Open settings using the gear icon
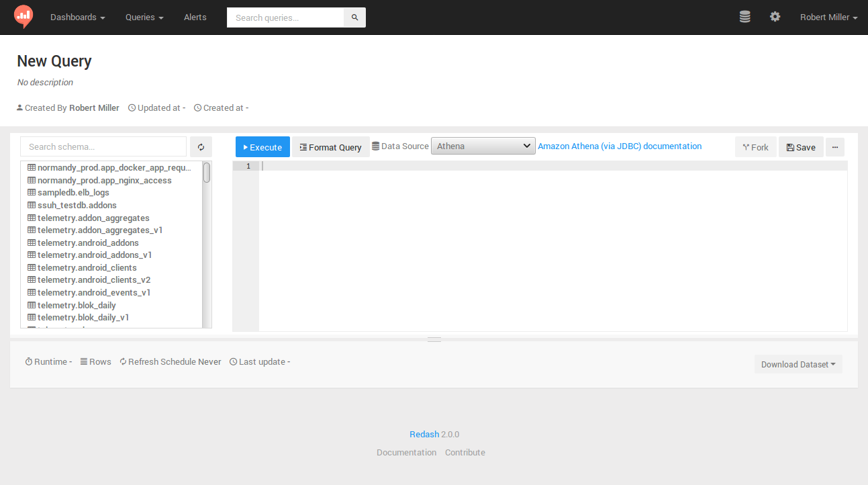868x485 pixels. (x=775, y=17)
